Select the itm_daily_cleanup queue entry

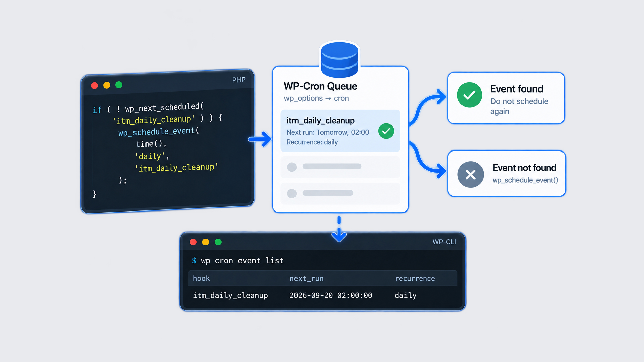(x=340, y=131)
